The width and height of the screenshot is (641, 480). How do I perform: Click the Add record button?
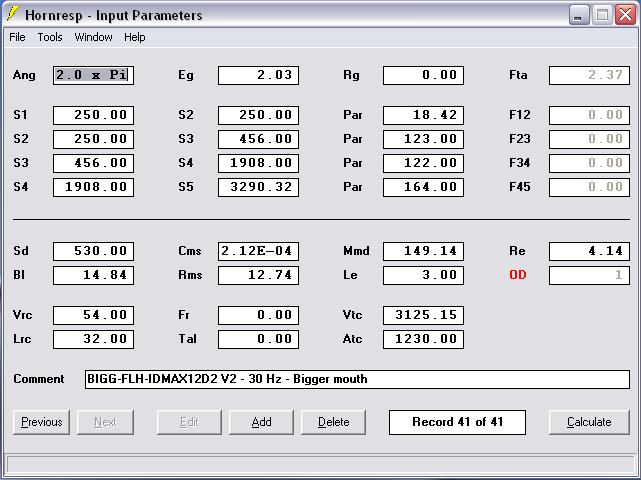[x=261, y=422]
